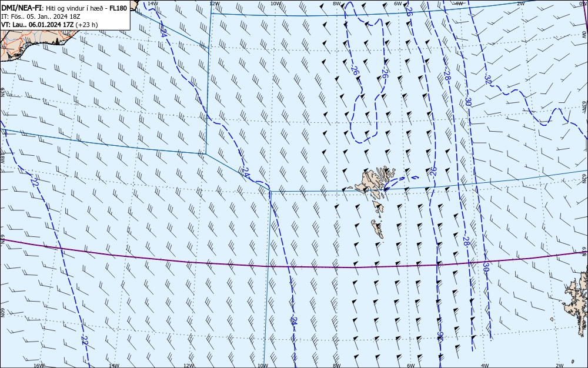This screenshot has width=588, height=368.
Task: Click the -26 isotherm label right of Faroe Islands
Action: coord(433,172)
